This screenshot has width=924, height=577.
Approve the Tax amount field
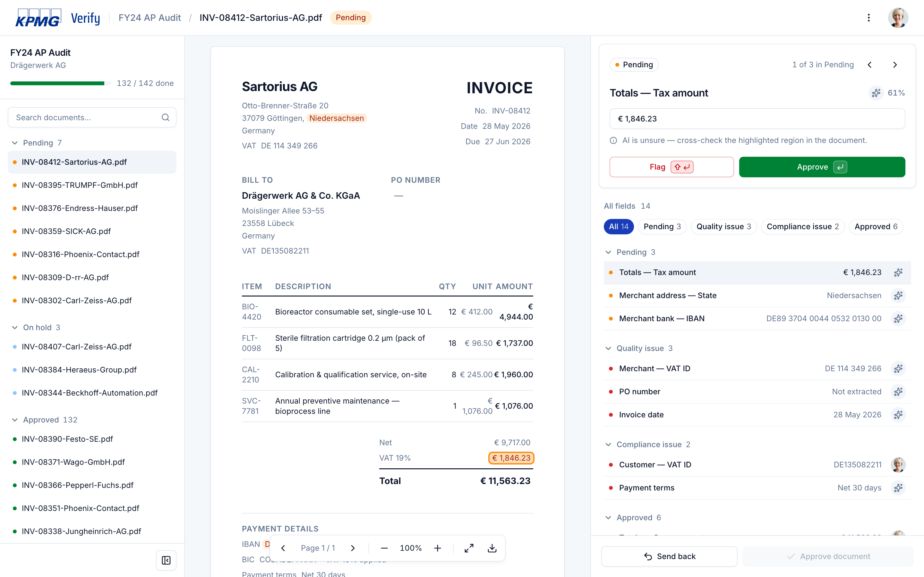(x=822, y=167)
